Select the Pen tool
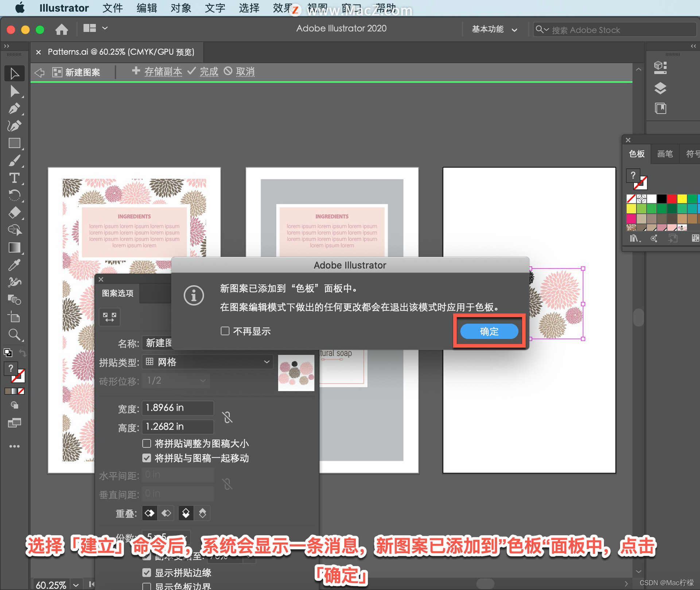Viewport: 700px width, 590px height. [x=15, y=109]
